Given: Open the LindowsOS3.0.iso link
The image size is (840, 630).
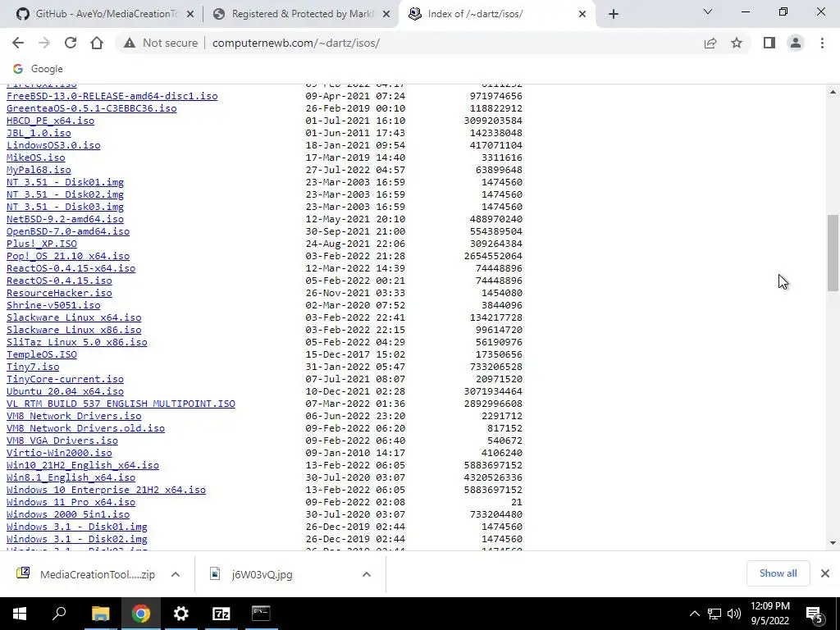Looking at the screenshot, I should click(53, 145).
